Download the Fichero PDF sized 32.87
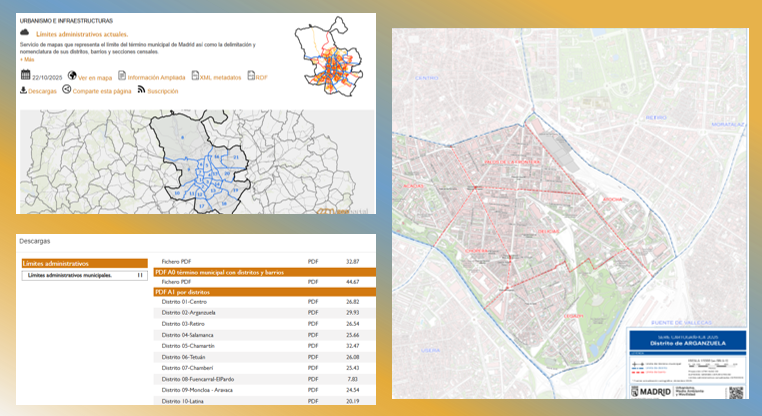Image resolution: width=762 pixels, height=416 pixels. (265, 261)
